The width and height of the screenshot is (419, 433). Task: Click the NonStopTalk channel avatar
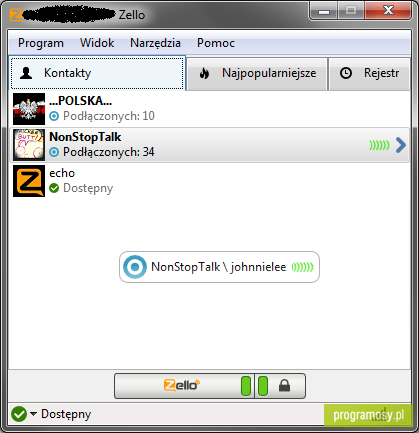click(x=29, y=145)
